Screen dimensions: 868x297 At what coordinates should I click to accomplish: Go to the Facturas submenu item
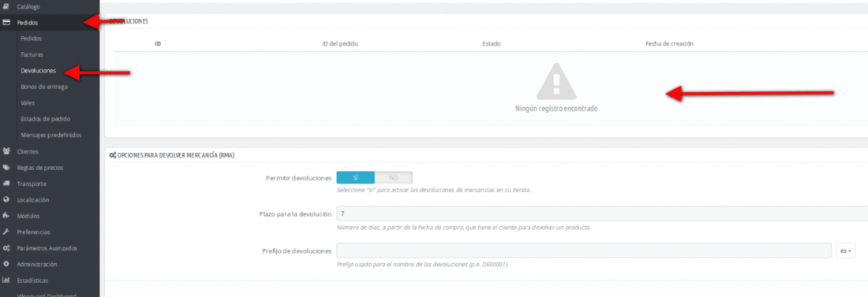(32, 55)
